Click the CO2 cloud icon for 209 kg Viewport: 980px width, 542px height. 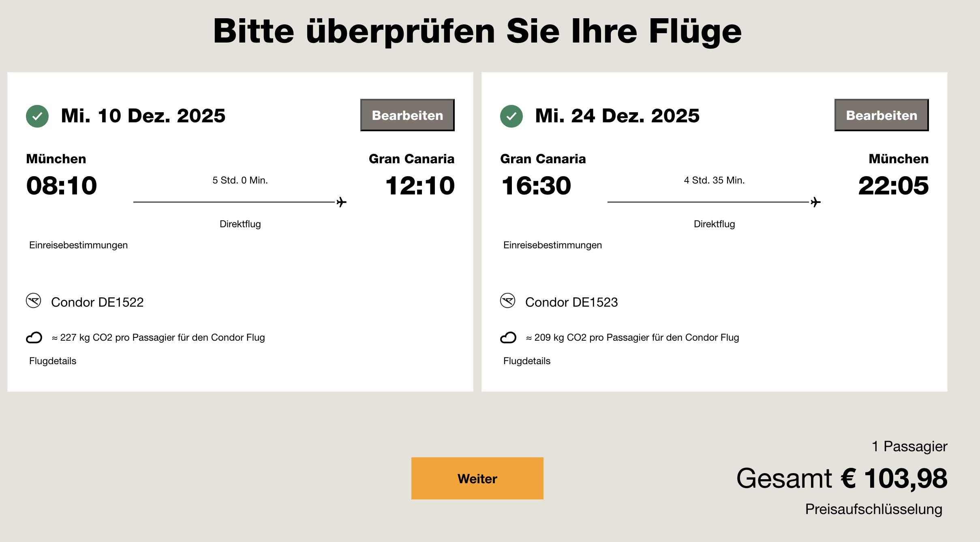point(508,337)
